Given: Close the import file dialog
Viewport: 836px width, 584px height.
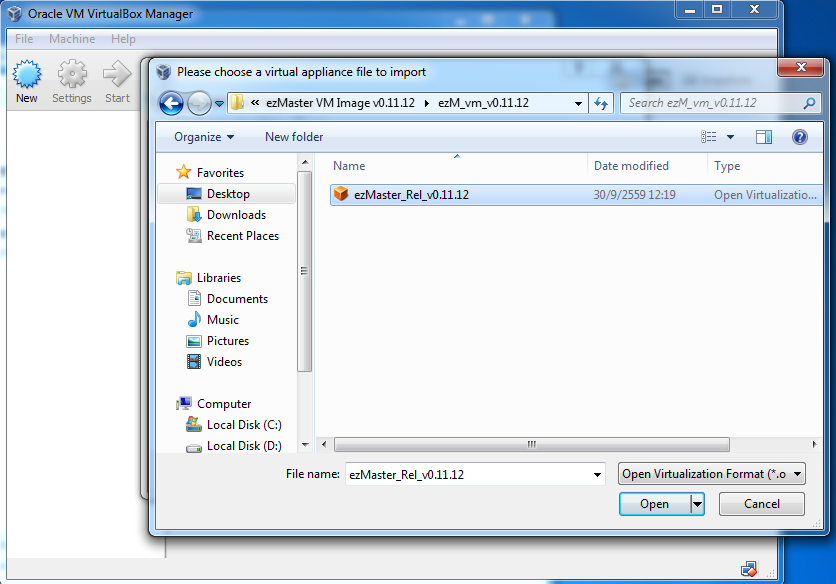Looking at the screenshot, I should click(x=800, y=67).
